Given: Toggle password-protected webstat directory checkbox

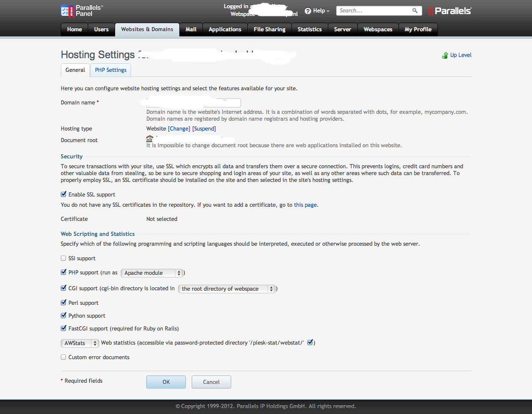Looking at the screenshot, I should (x=310, y=342).
